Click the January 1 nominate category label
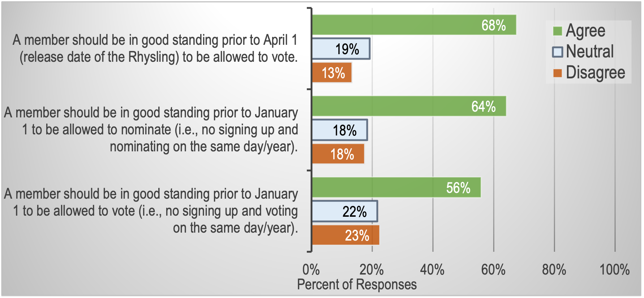 click(151, 130)
